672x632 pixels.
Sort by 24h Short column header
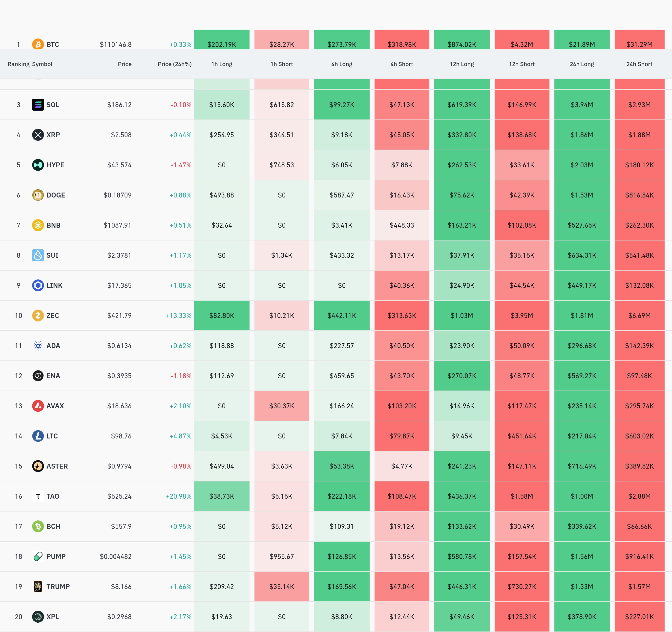point(639,64)
